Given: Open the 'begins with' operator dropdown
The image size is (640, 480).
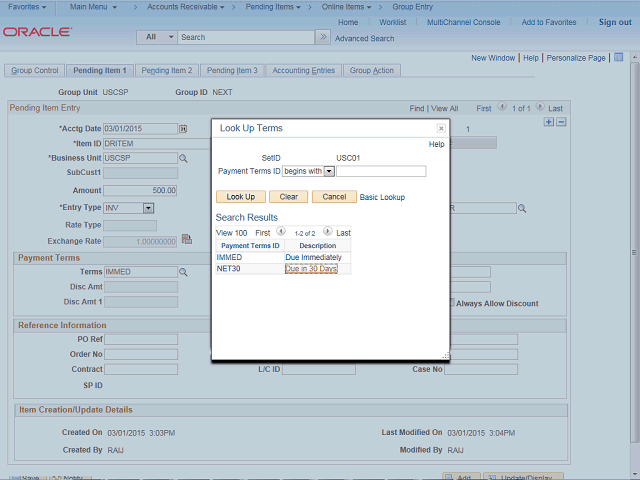Looking at the screenshot, I should (x=329, y=171).
